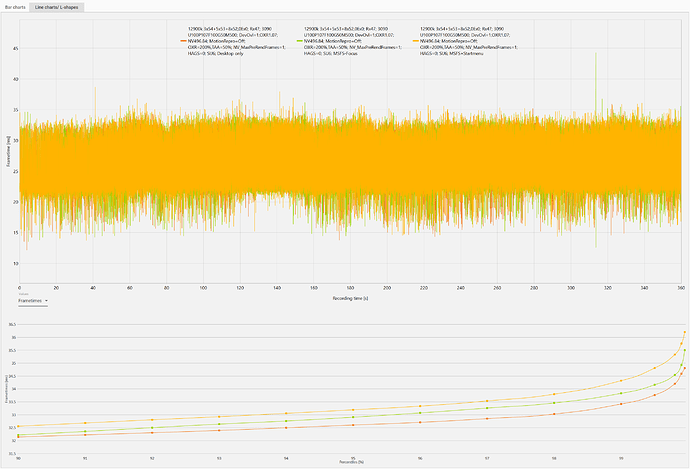The height and width of the screenshot is (469, 690).
Task: Click the 360 tick on recording time axis
Action: point(680,289)
